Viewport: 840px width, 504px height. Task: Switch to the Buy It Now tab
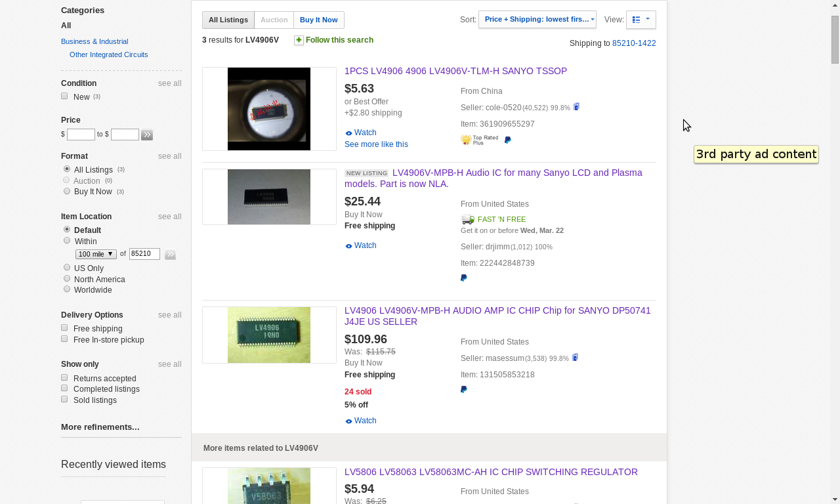click(318, 20)
